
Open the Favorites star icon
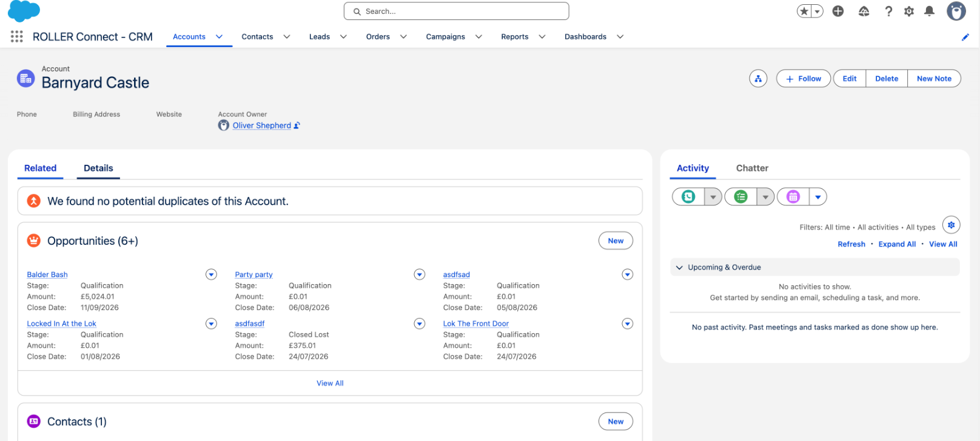(804, 12)
